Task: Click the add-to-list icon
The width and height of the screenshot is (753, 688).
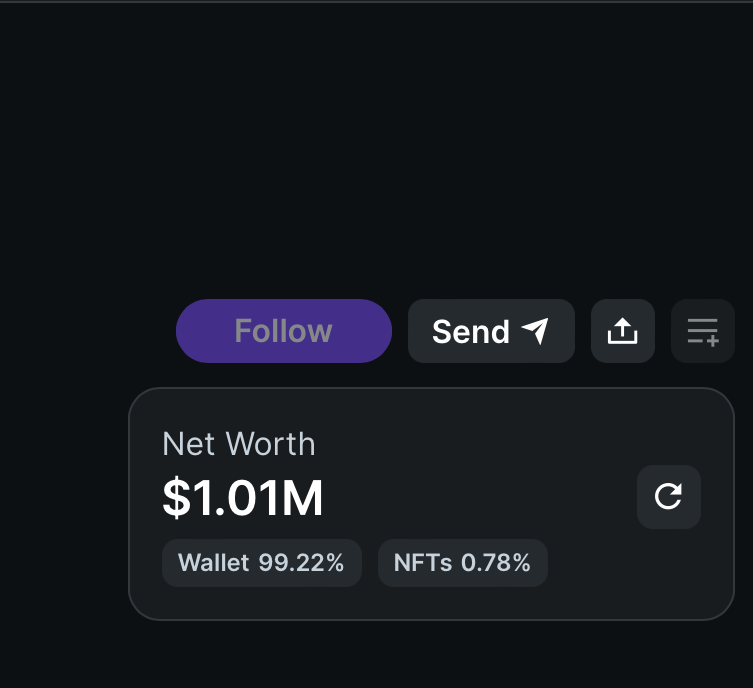Action: click(x=702, y=331)
